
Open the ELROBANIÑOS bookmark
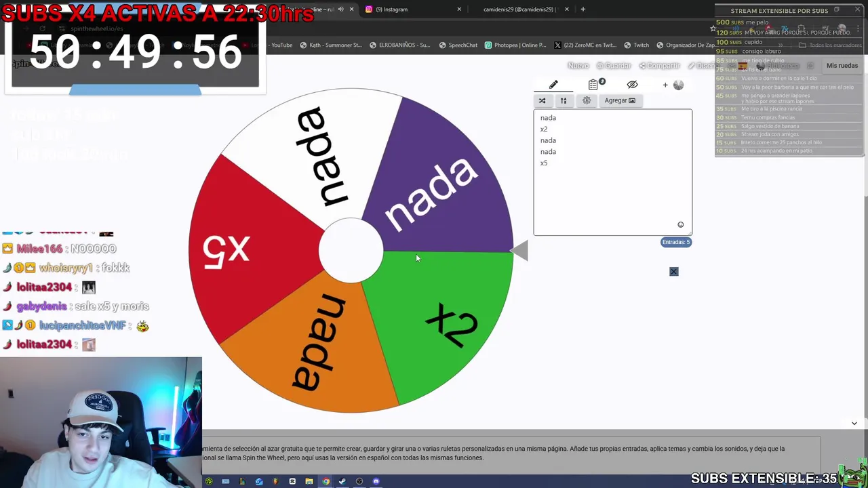coord(399,45)
